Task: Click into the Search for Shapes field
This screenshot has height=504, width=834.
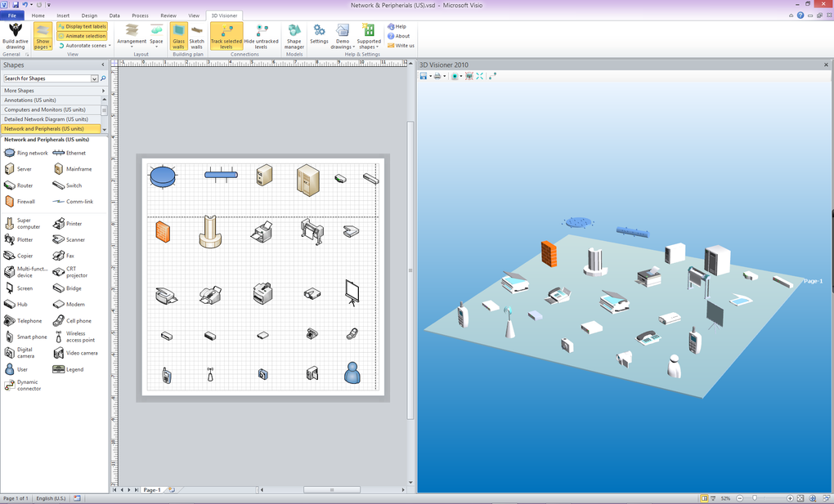Action: pos(47,78)
